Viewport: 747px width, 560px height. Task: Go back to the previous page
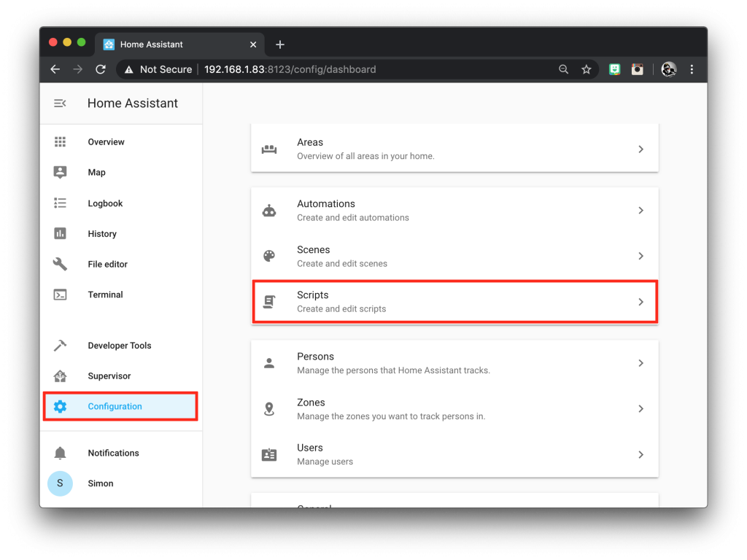[x=55, y=69]
